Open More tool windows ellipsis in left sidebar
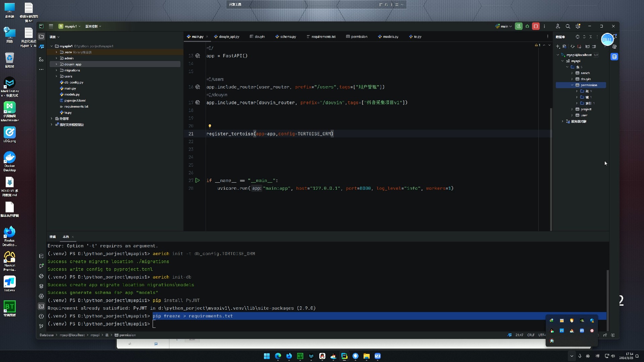Viewport: 644px width, 362px height. 41,69
